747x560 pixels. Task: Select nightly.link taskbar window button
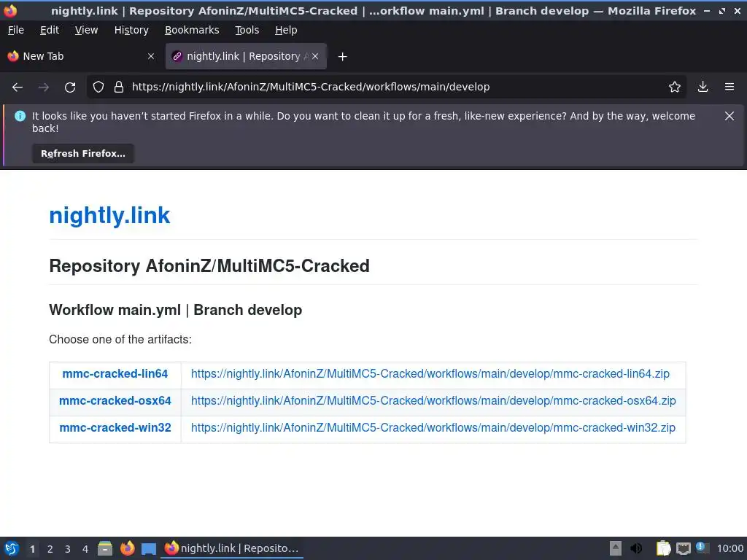(232, 548)
